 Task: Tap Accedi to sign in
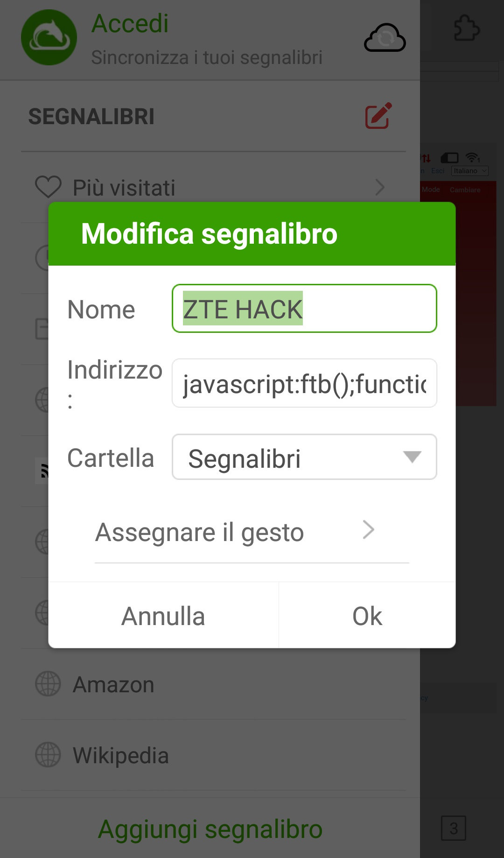pos(130,23)
